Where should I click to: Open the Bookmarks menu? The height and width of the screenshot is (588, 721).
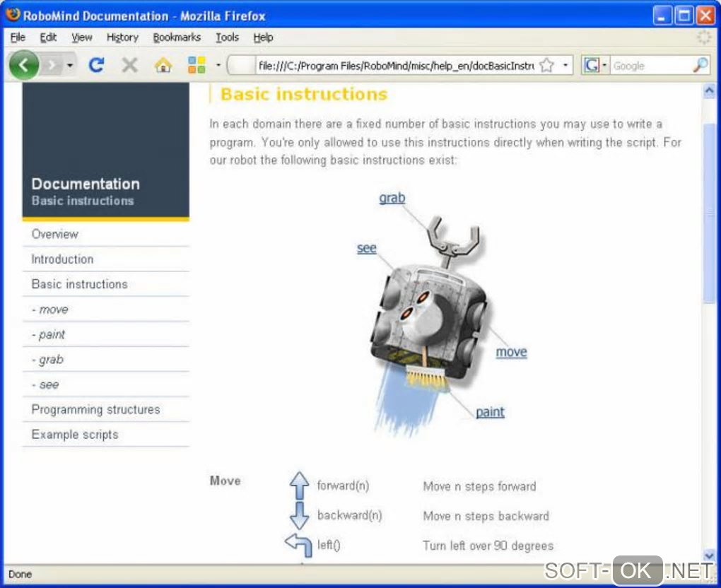(177, 37)
